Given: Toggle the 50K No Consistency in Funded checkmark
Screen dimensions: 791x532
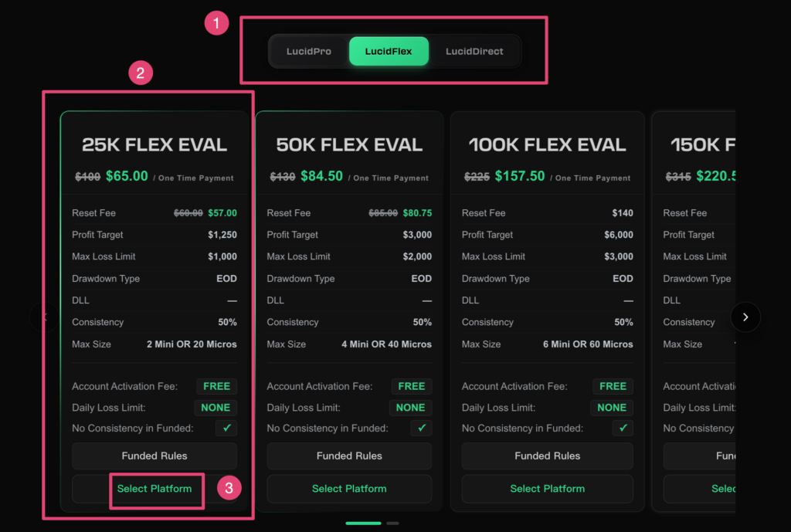Looking at the screenshot, I should coord(421,428).
